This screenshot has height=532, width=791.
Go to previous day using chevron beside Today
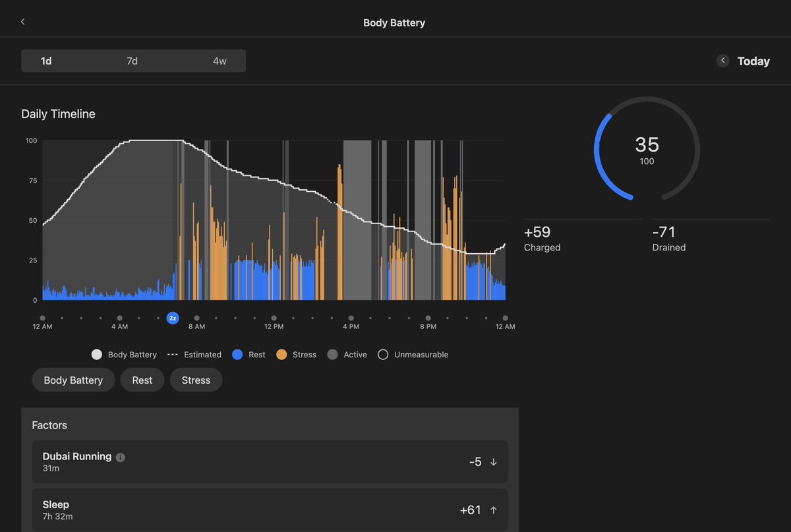[723, 61]
